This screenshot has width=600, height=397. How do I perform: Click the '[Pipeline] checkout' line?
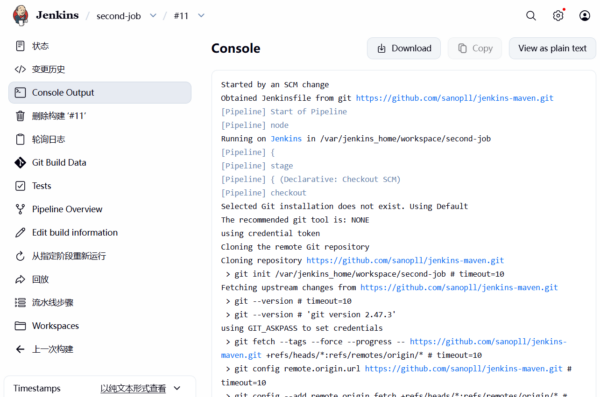tap(264, 193)
